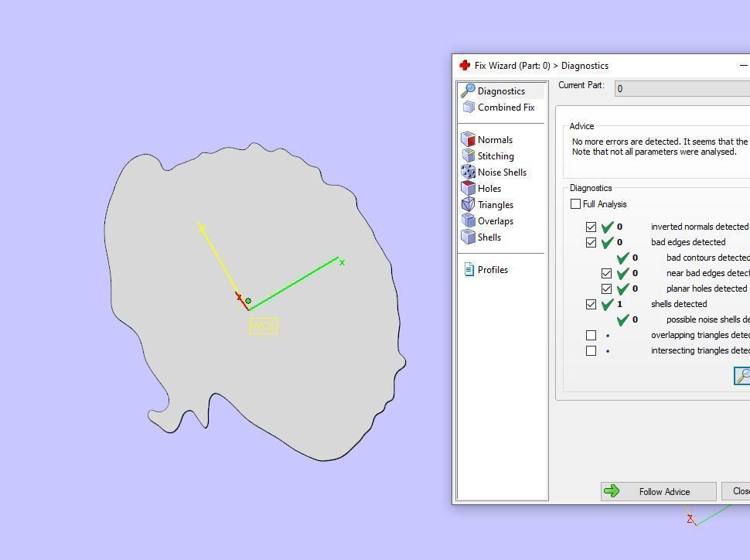Click the magnifier update diagnostics icon
This screenshot has width=750, height=560.
click(741, 376)
